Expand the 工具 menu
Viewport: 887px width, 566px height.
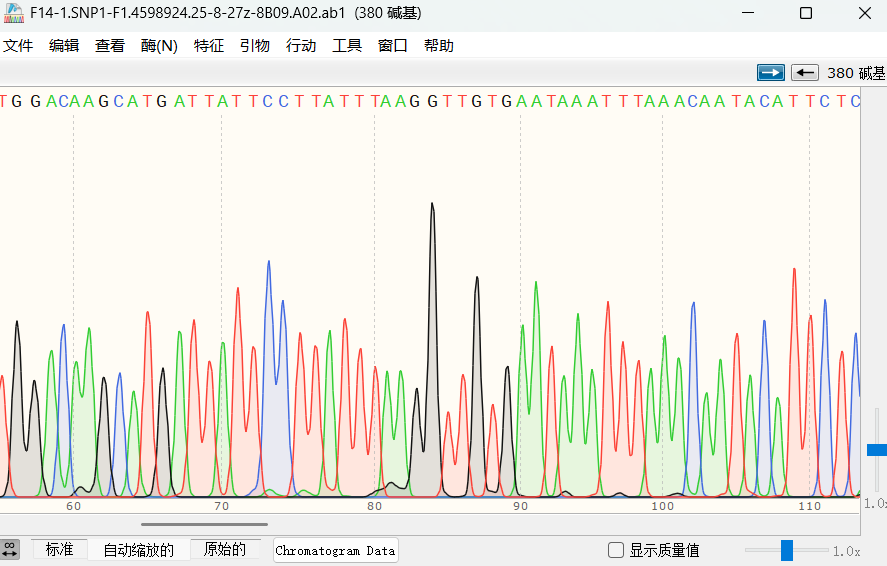(x=347, y=45)
